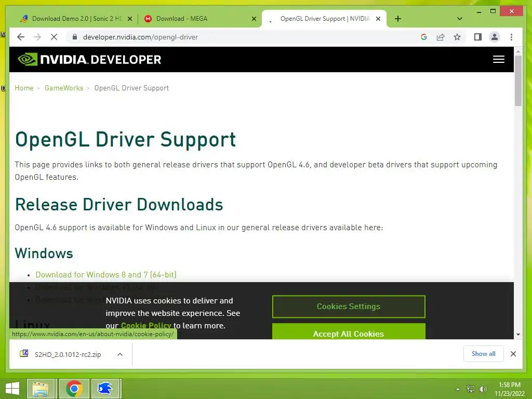Go back to the previous page
Viewport: 532px width, 399px height.
21,37
